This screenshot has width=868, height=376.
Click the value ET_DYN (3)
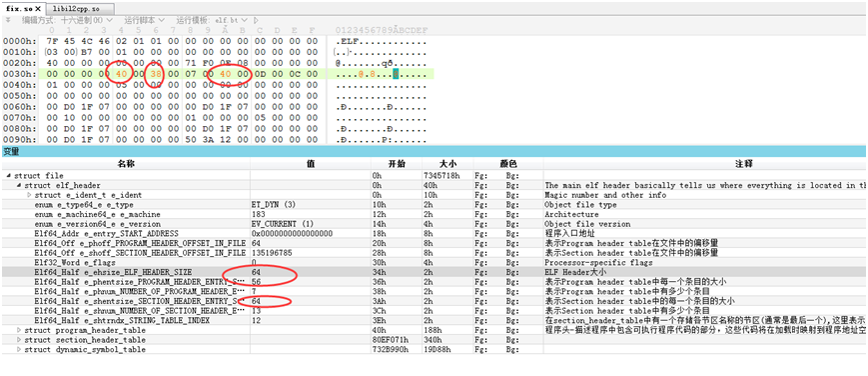click(274, 205)
